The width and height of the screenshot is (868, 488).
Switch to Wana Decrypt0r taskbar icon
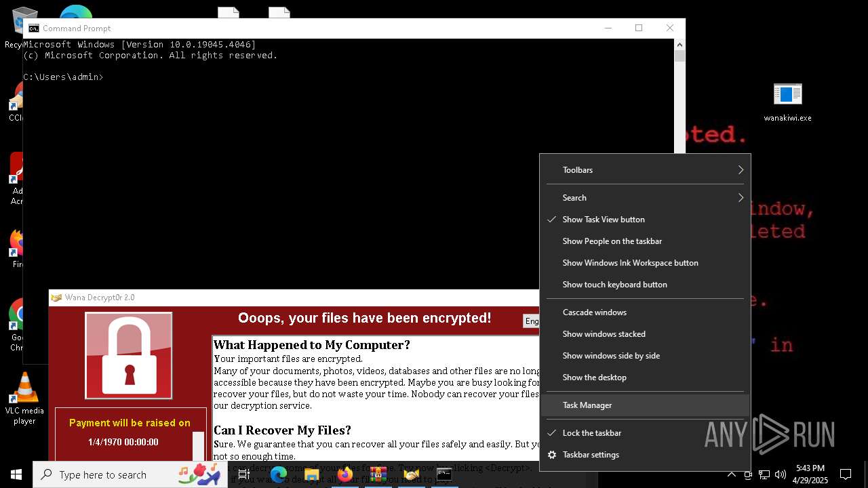click(x=411, y=474)
